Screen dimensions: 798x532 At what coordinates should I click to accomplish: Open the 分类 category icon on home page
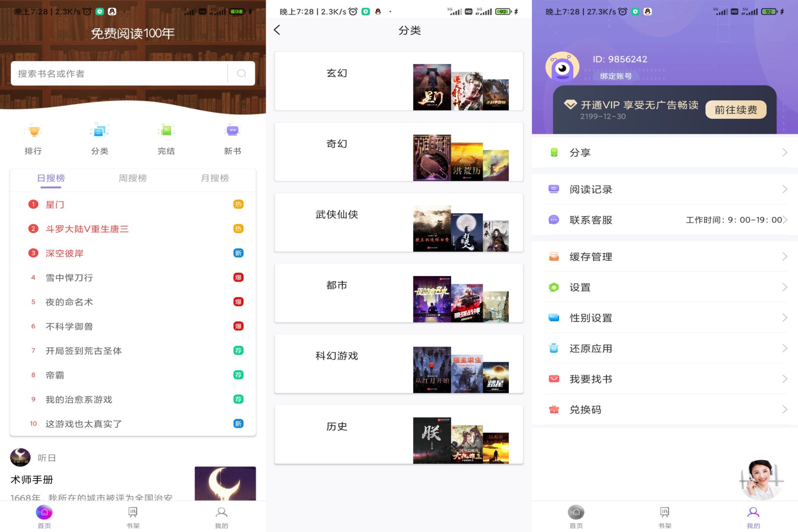point(99,137)
